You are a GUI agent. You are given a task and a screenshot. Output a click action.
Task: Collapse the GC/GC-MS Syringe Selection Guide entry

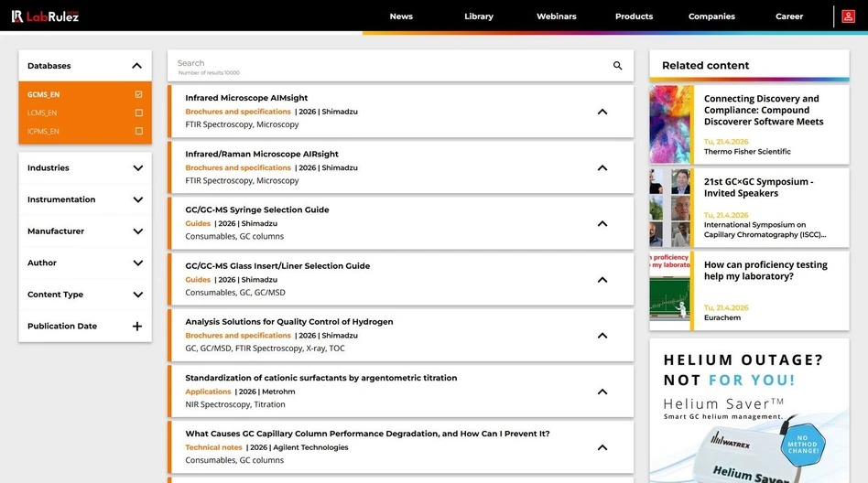(x=602, y=223)
